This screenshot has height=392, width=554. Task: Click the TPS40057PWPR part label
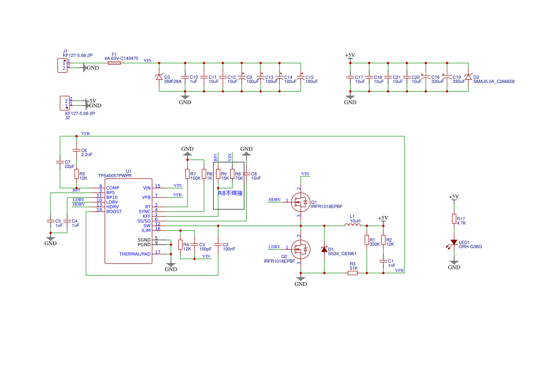(x=115, y=176)
